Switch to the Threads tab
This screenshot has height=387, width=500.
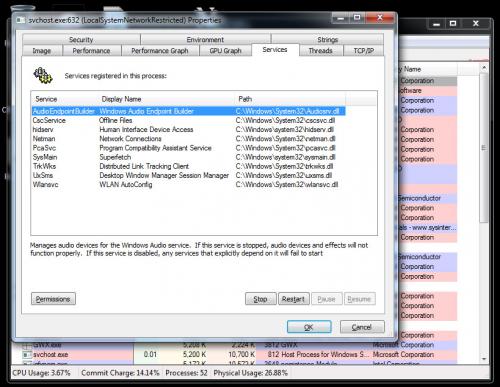(x=321, y=51)
